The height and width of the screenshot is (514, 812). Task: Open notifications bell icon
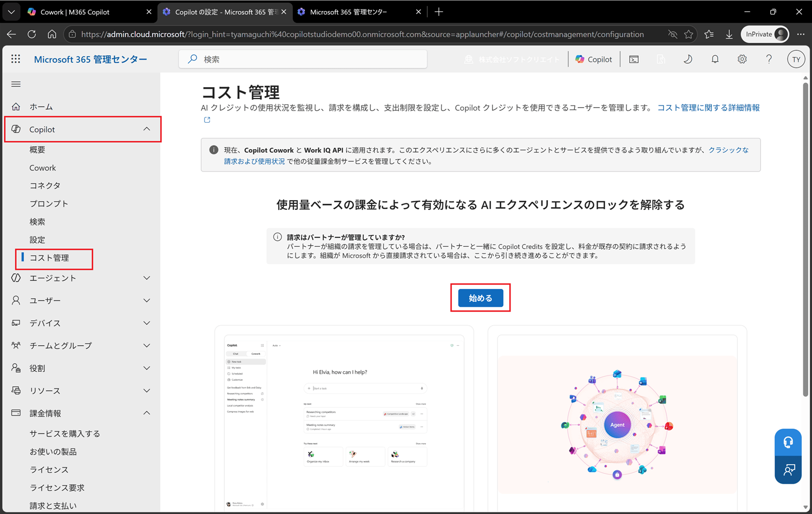715,59
